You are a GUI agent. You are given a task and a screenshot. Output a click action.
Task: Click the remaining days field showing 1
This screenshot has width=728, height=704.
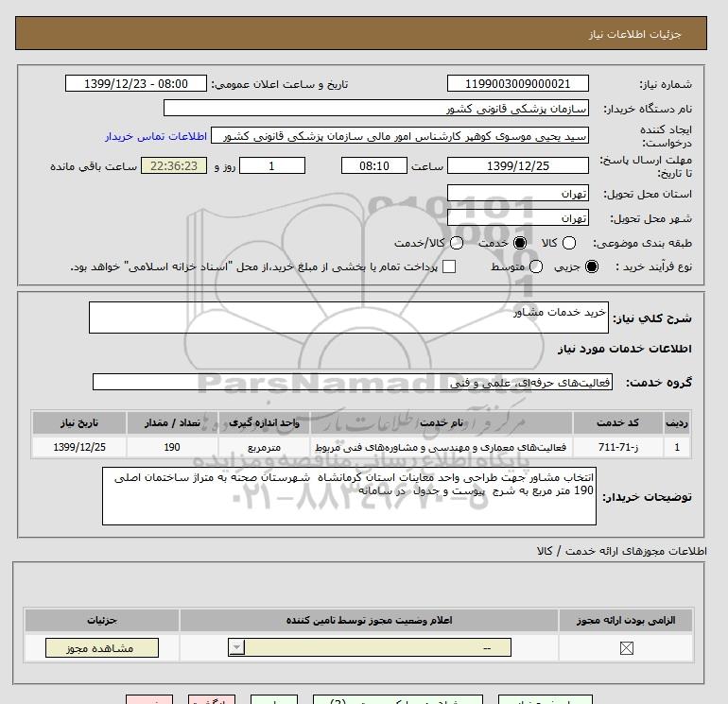click(272, 165)
